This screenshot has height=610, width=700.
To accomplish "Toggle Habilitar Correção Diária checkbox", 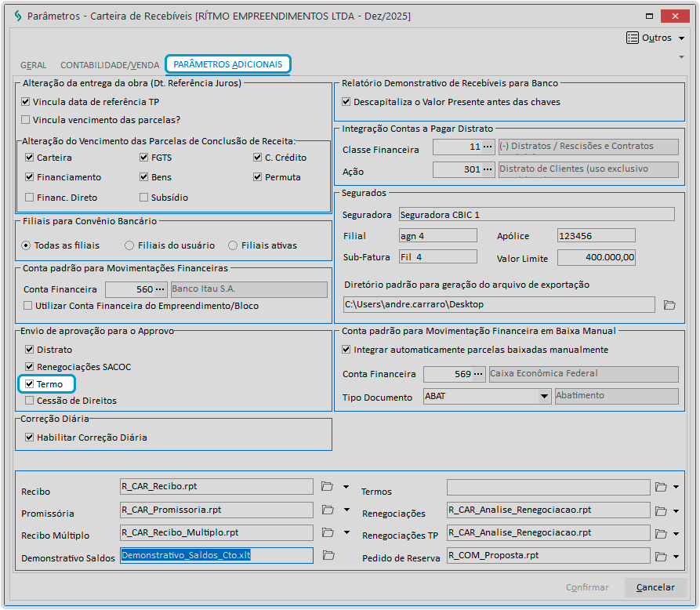I will click(30, 438).
